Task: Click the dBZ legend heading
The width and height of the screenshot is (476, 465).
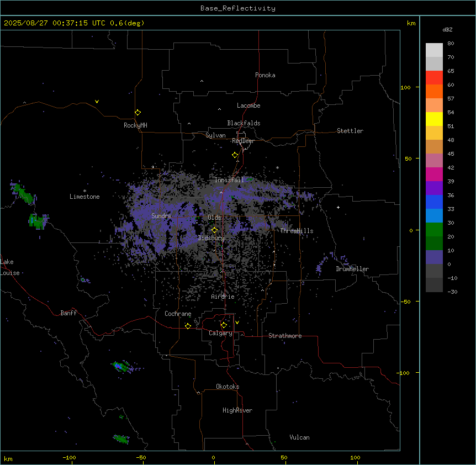Action: (447, 29)
